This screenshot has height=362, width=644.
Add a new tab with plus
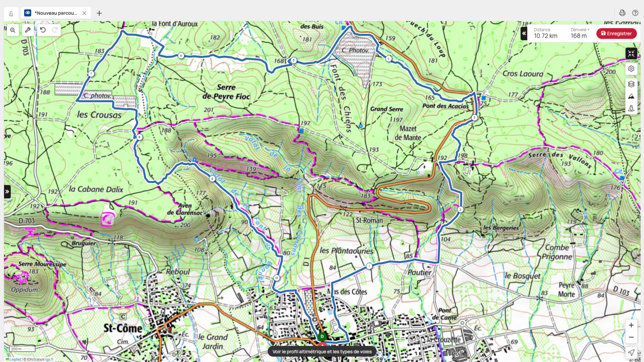[x=99, y=13]
